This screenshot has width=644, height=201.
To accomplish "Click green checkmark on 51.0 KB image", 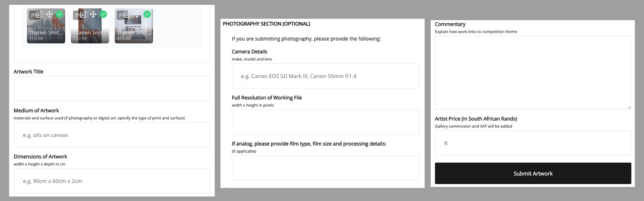I will (x=60, y=14).
